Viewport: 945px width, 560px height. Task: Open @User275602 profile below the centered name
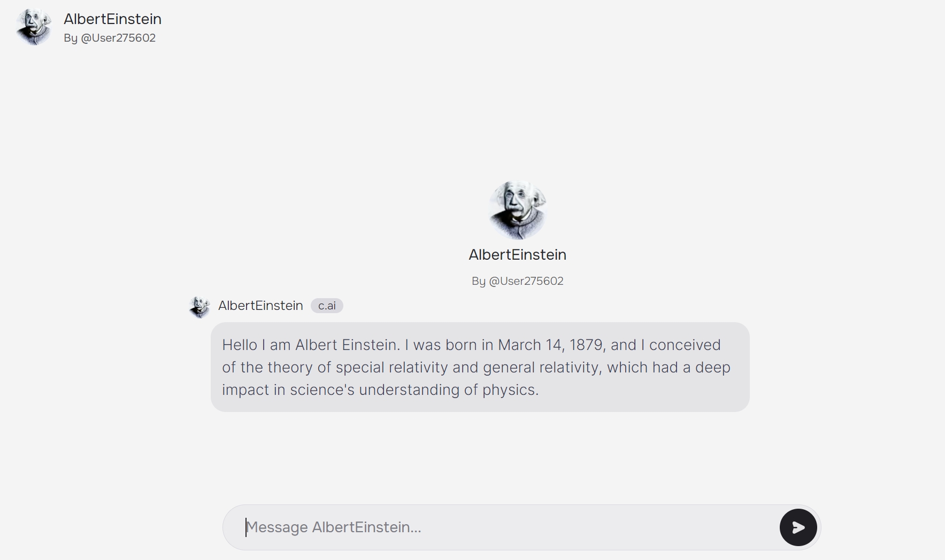pos(526,281)
